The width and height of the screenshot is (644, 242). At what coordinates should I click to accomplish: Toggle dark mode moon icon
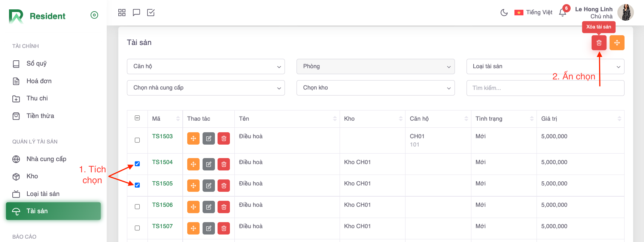[504, 13]
